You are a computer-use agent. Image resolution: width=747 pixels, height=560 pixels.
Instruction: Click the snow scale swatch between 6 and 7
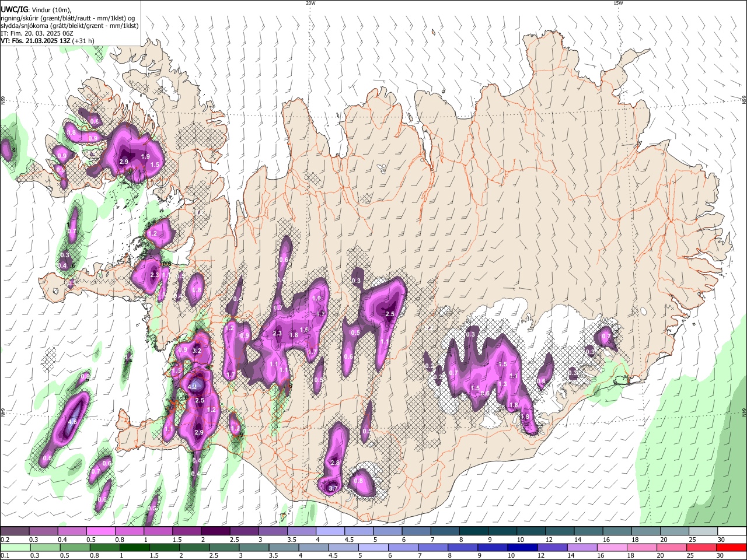pos(416,531)
